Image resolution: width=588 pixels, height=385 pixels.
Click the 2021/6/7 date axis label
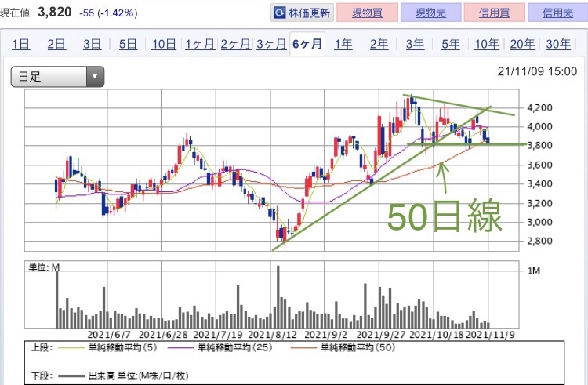click(109, 335)
